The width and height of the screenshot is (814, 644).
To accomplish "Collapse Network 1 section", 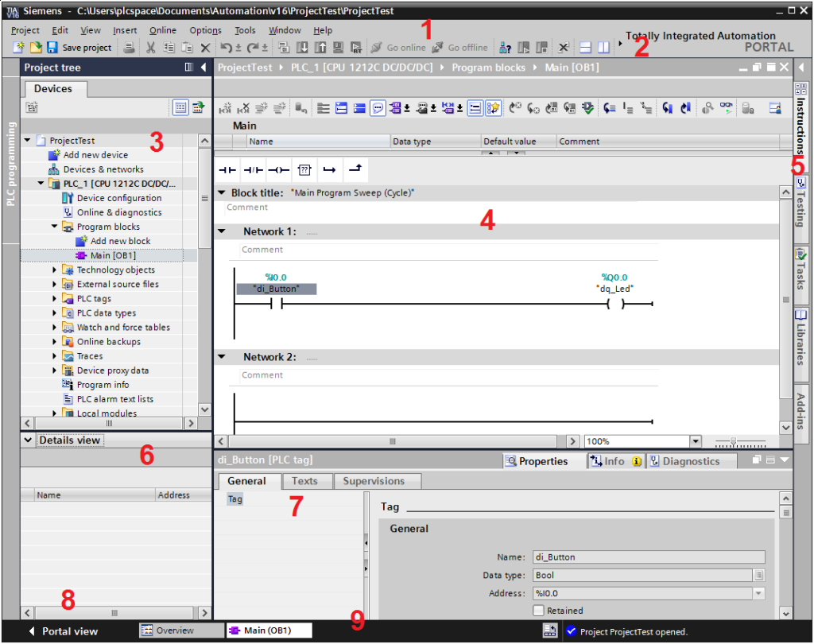I will click(222, 231).
